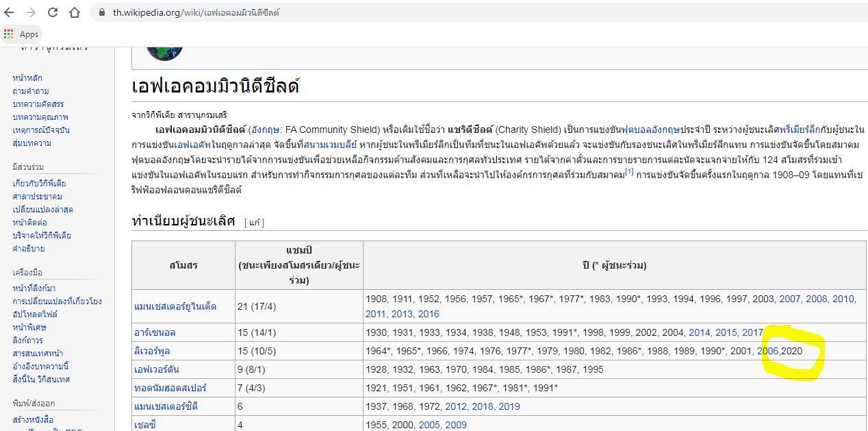Open หน้าติดต่อ sidebar link
This screenshot has width=868, height=431.
click(29, 222)
